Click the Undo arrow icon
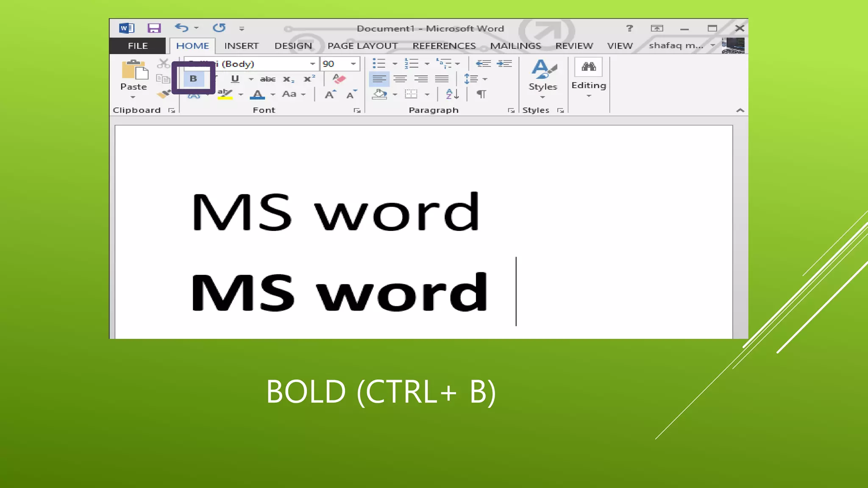The height and width of the screenshot is (488, 868). pos(181,28)
